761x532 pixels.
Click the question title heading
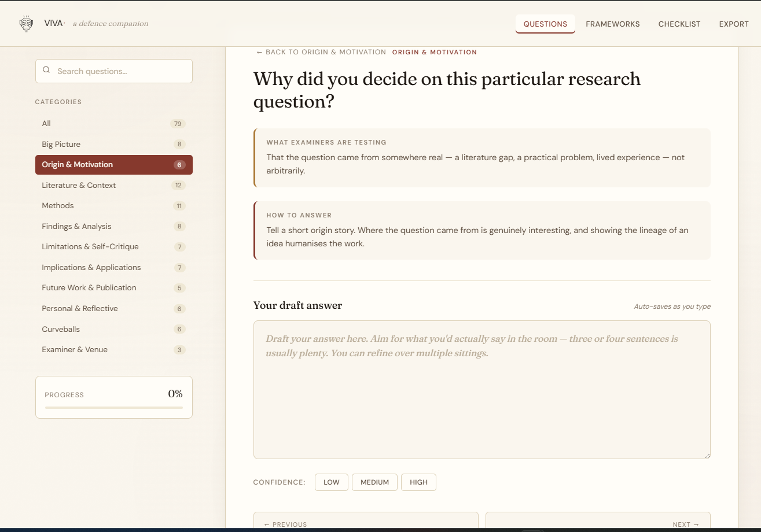pos(447,90)
